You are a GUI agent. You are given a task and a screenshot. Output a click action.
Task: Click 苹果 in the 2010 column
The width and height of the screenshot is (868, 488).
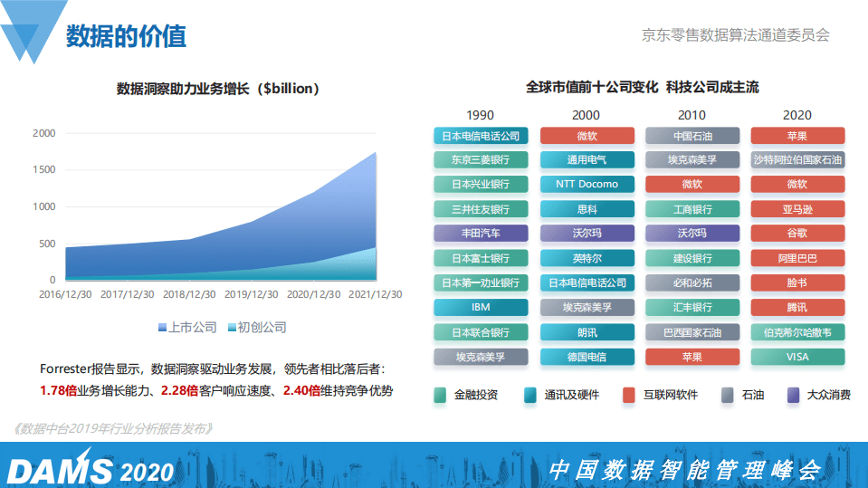pyautogui.click(x=692, y=357)
